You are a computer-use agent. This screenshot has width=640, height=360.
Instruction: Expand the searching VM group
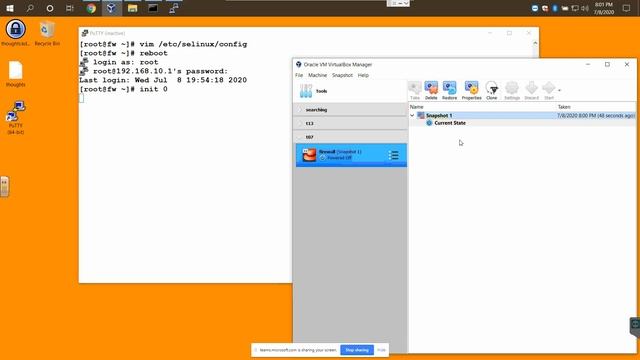[300, 110]
